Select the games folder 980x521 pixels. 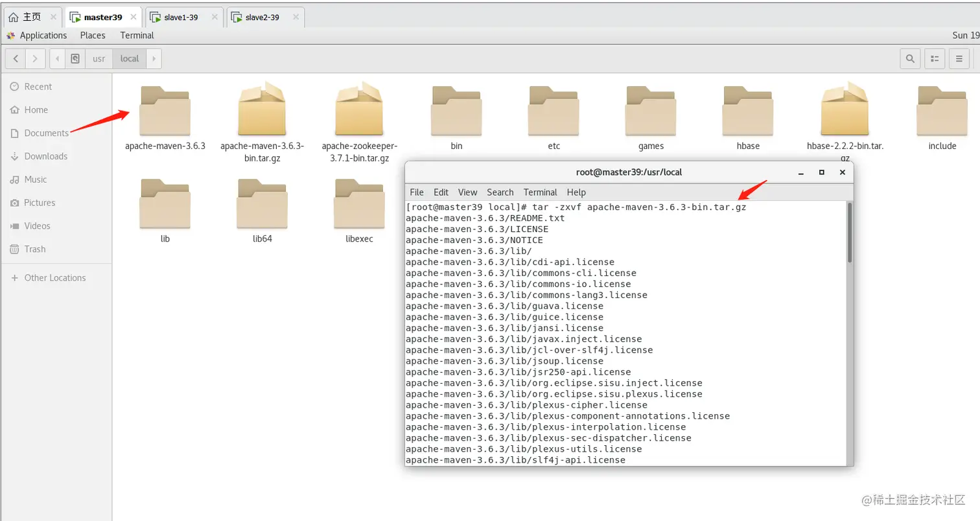(x=651, y=118)
